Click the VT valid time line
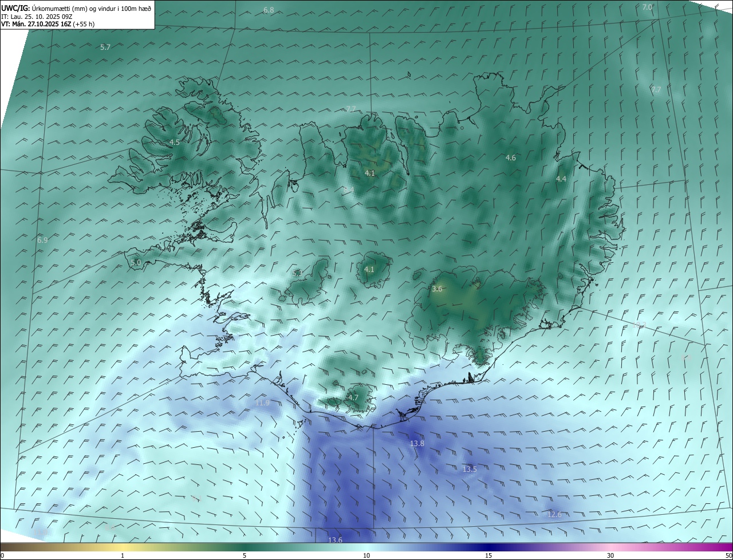The width and height of the screenshot is (733, 560). 48,24
